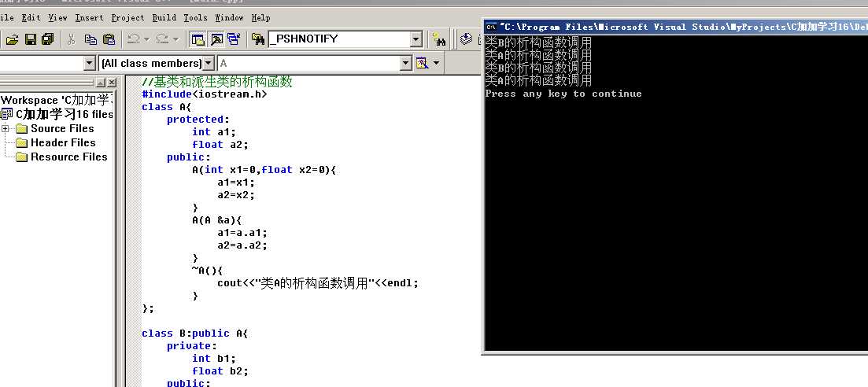Close the Workspace pane
The width and height of the screenshot is (868, 387).
111,83
